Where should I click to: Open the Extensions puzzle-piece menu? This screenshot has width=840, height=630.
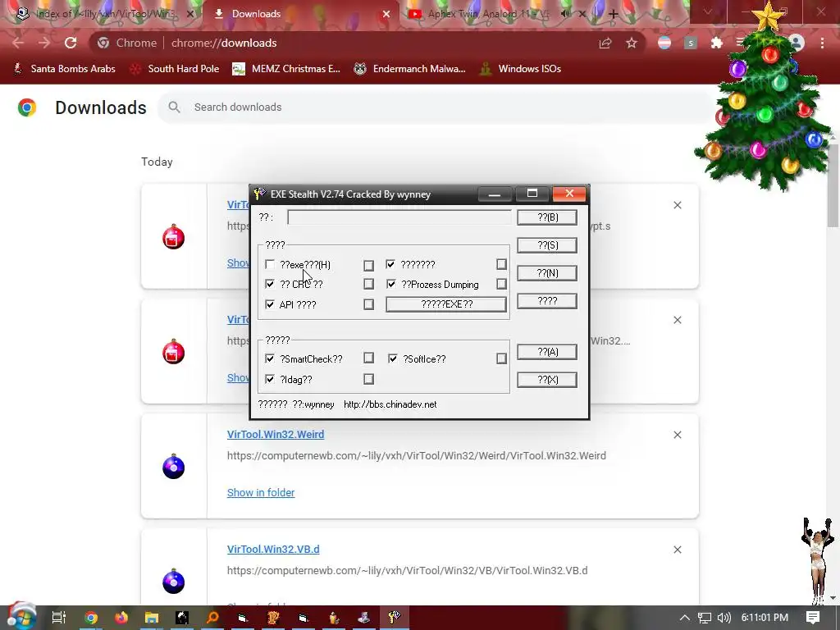pyautogui.click(x=717, y=43)
